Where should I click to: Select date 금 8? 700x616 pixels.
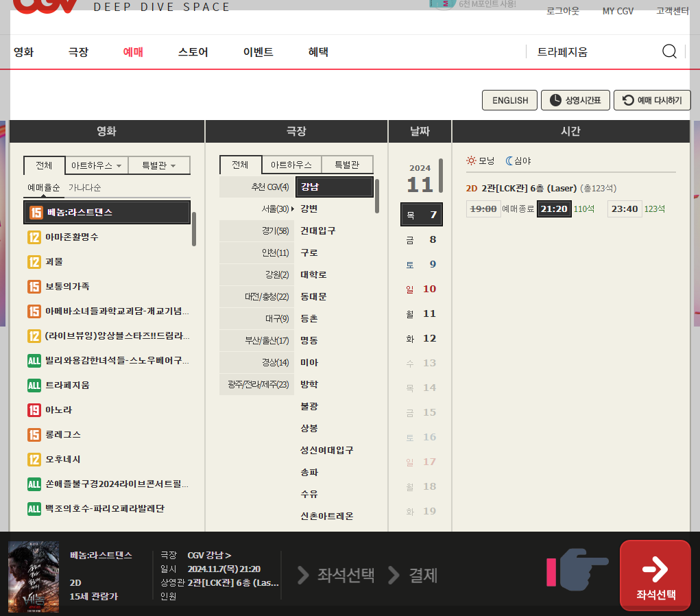[x=422, y=240]
